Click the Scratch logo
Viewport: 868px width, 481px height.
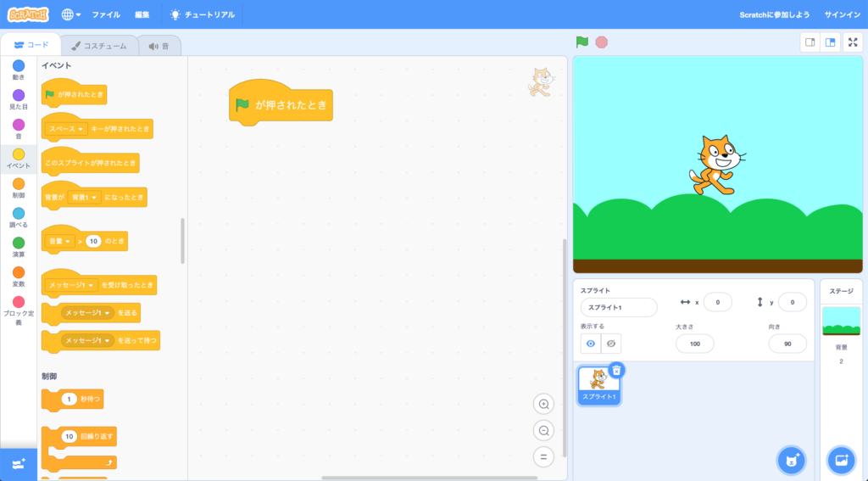[28, 14]
